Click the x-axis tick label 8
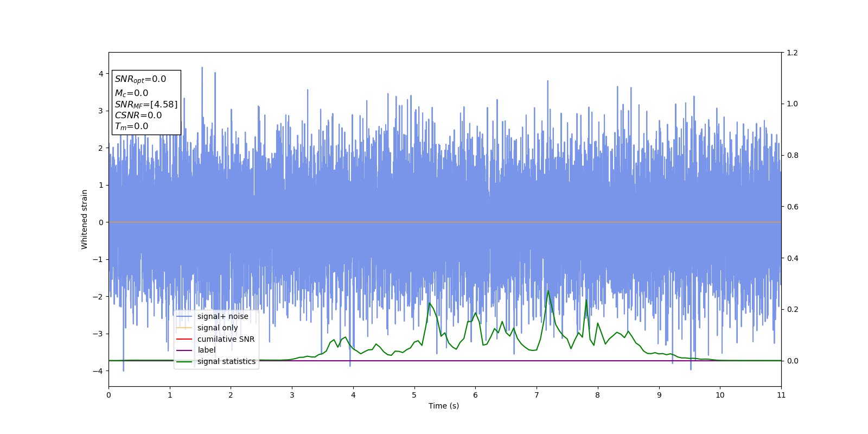This screenshot has width=868, height=434. [597, 395]
